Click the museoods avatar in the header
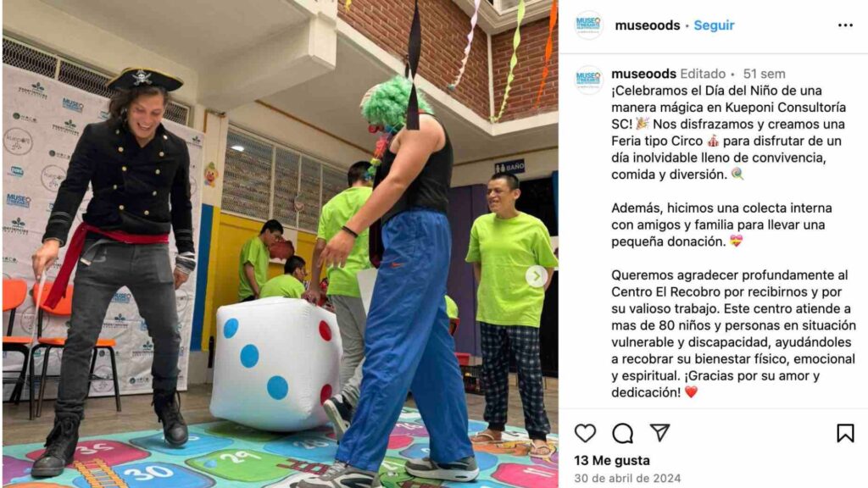868x488 pixels. coord(588,25)
